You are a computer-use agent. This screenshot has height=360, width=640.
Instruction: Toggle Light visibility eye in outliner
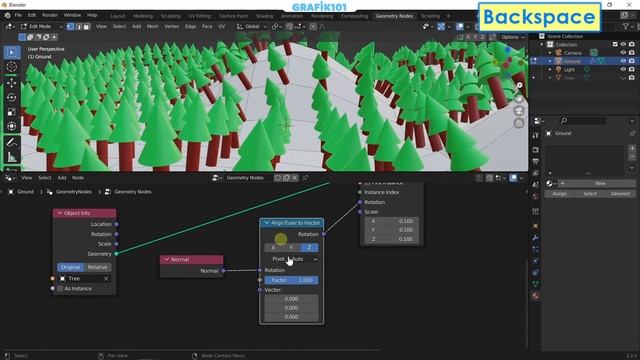623,69
